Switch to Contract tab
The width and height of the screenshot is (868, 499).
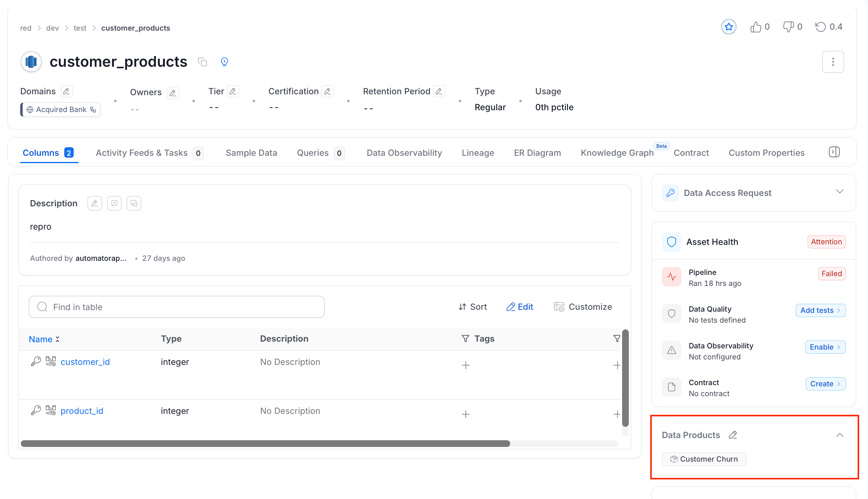point(691,153)
